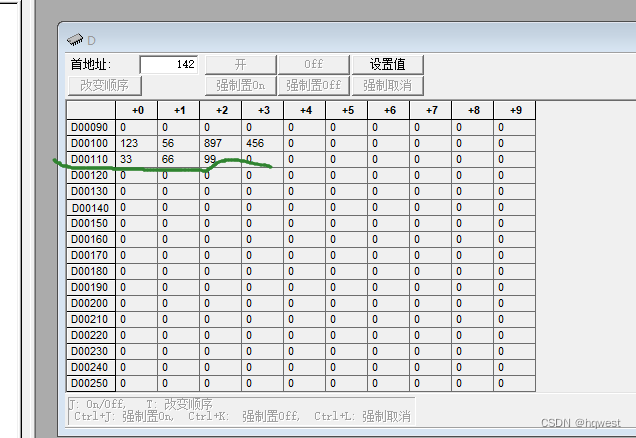Select cell with value 56 in D00100
636x438 pixels.
pos(179,144)
